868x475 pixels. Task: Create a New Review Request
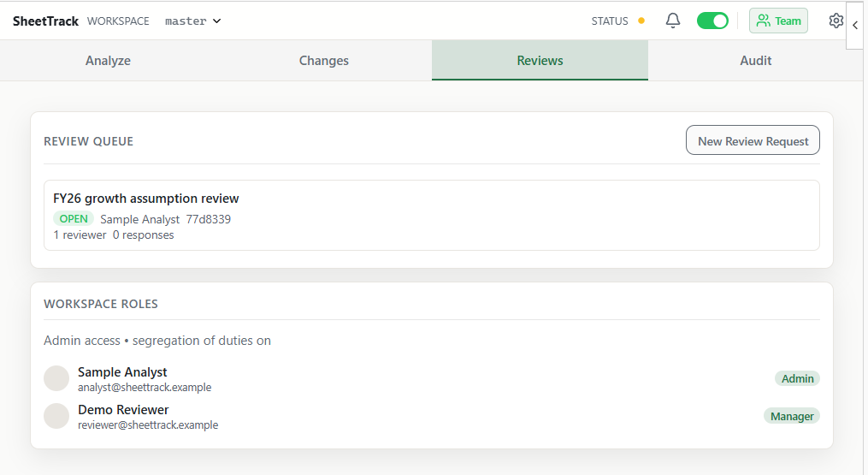[753, 140]
